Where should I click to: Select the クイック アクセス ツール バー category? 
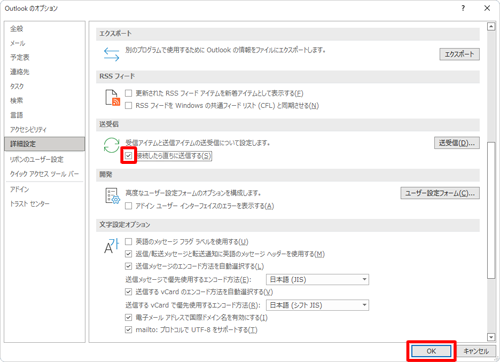45,174
